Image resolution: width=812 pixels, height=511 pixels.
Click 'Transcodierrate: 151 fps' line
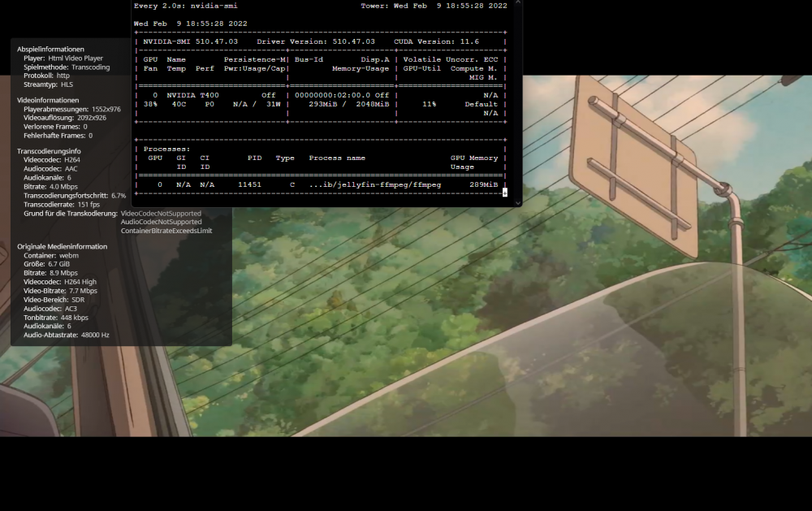pyautogui.click(x=62, y=204)
